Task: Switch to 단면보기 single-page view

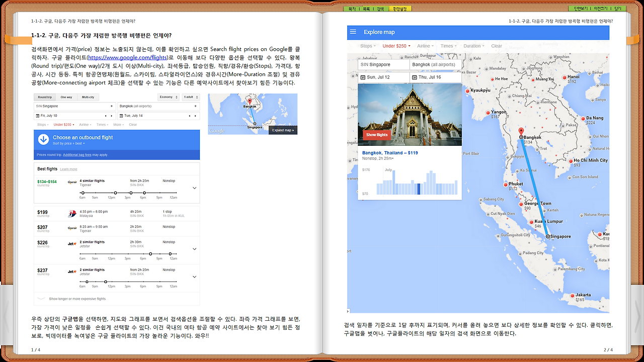Action: [x=580, y=9]
